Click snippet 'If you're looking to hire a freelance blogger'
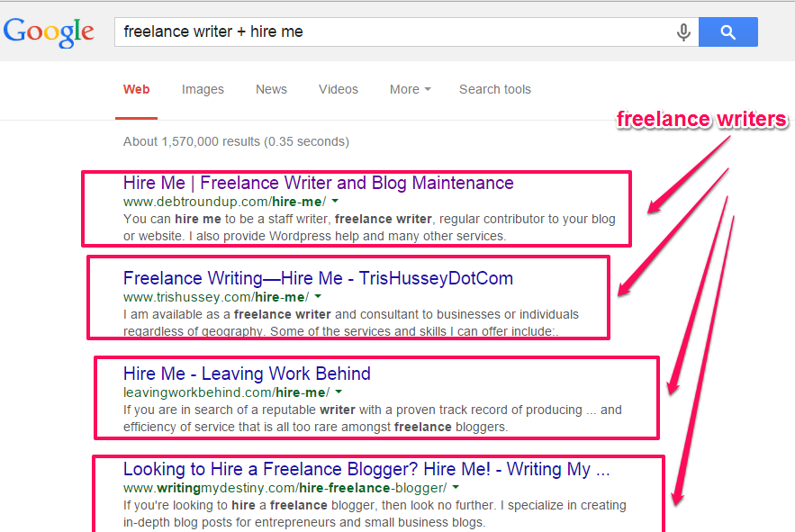 pos(375,513)
